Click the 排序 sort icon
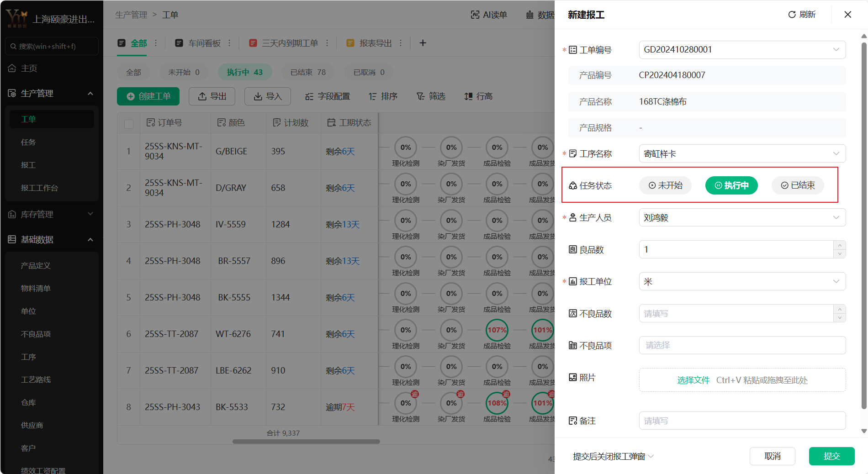This screenshot has height=474, width=868. click(x=373, y=96)
